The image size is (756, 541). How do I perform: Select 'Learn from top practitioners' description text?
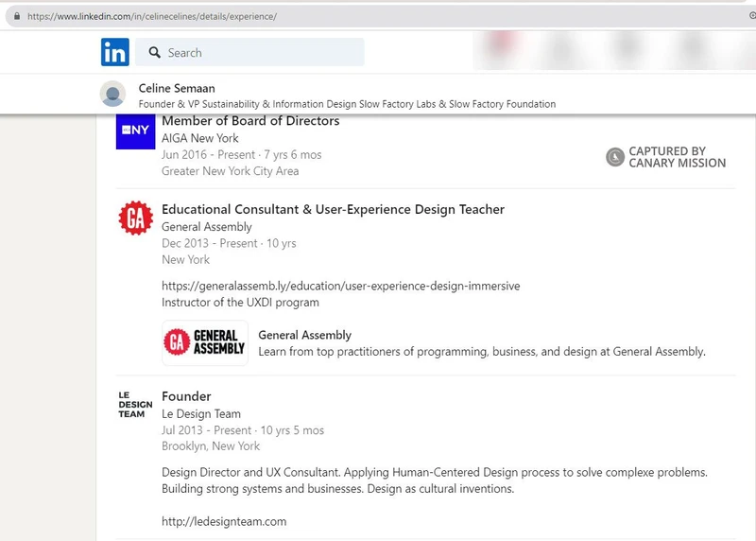[x=482, y=352]
